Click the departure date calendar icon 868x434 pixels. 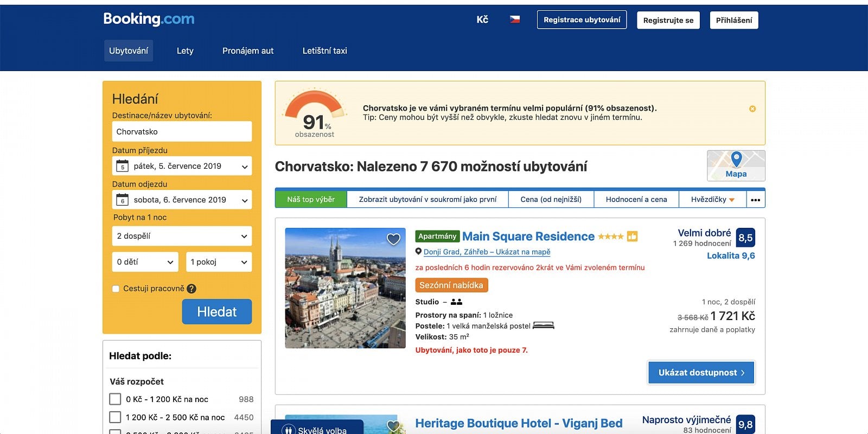[123, 200]
